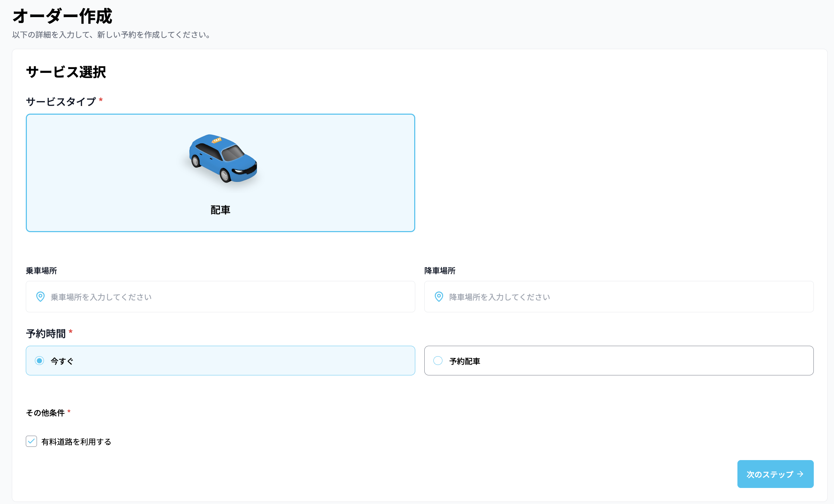Click the 配車 label under the car
This screenshot has width=834, height=504.
(x=220, y=210)
